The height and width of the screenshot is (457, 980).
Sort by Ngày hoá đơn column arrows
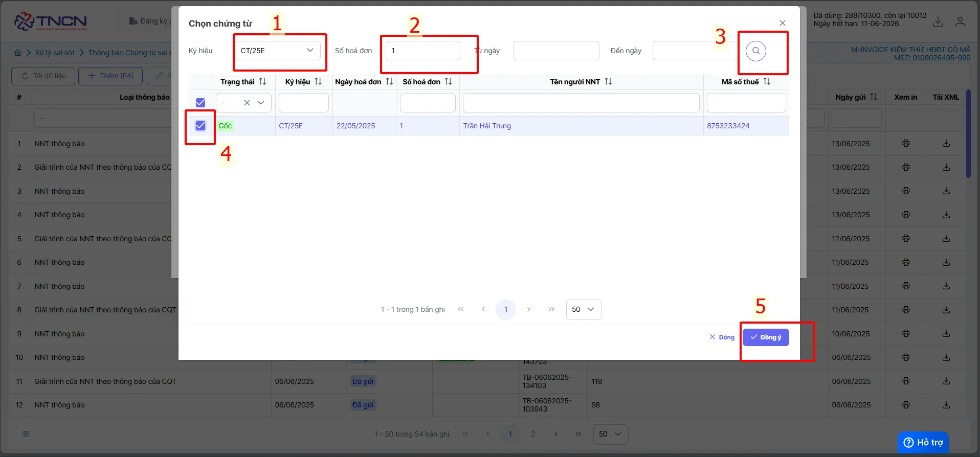pos(389,82)
